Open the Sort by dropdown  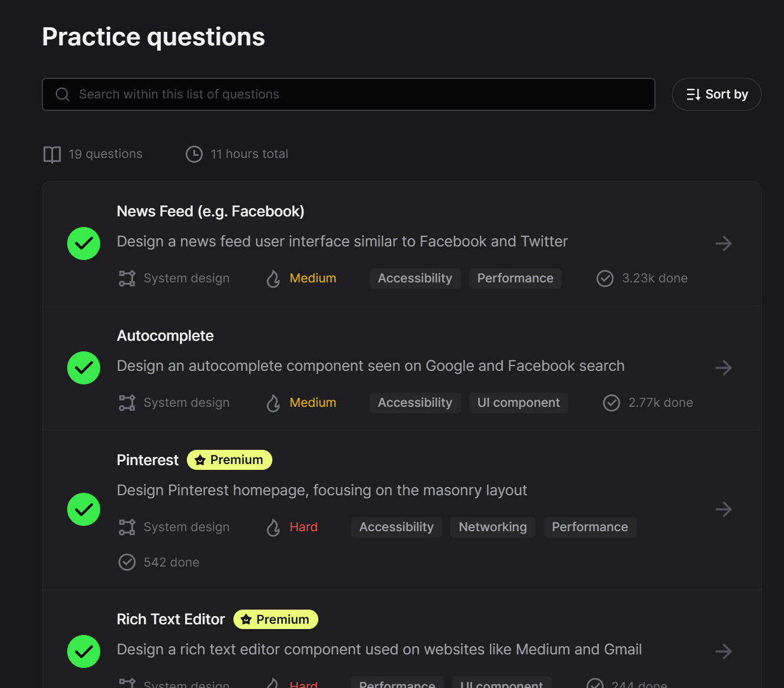coord(716,94)
